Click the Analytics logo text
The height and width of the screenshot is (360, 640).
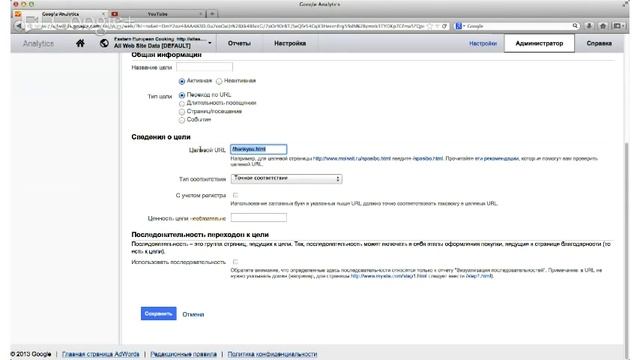coord(38,43)
